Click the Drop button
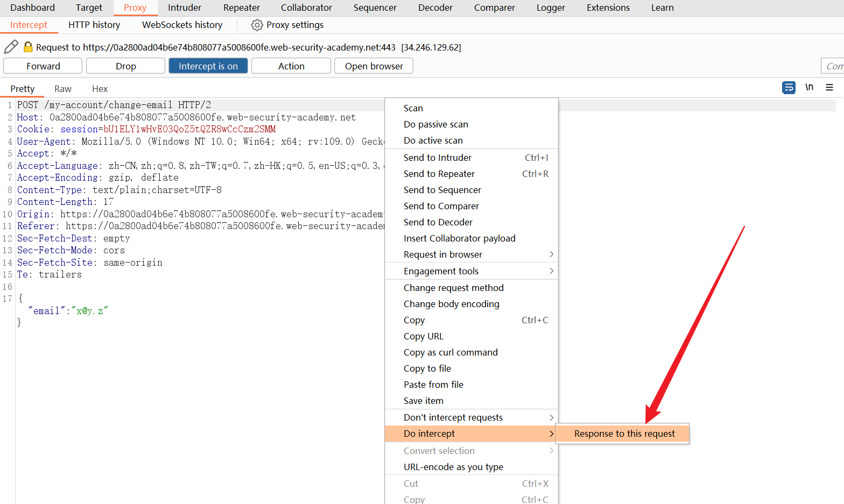 125,66
